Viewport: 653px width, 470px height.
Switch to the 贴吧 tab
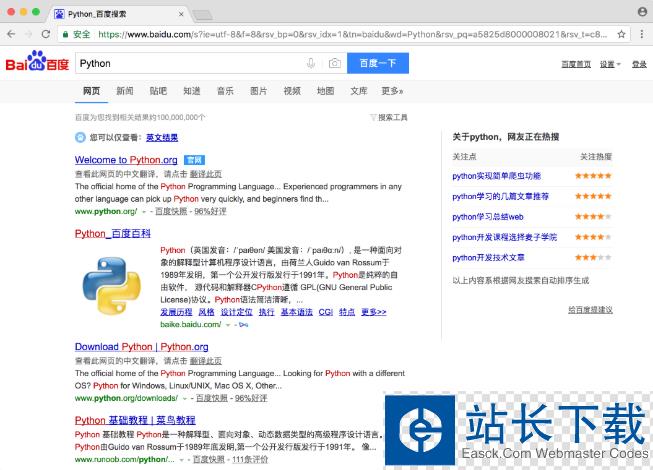point(158,91)
